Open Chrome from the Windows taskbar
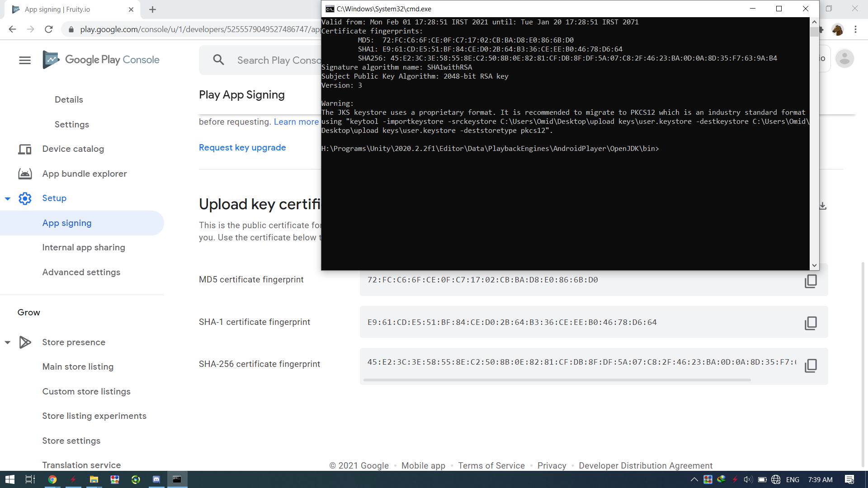 pos(52,479)
